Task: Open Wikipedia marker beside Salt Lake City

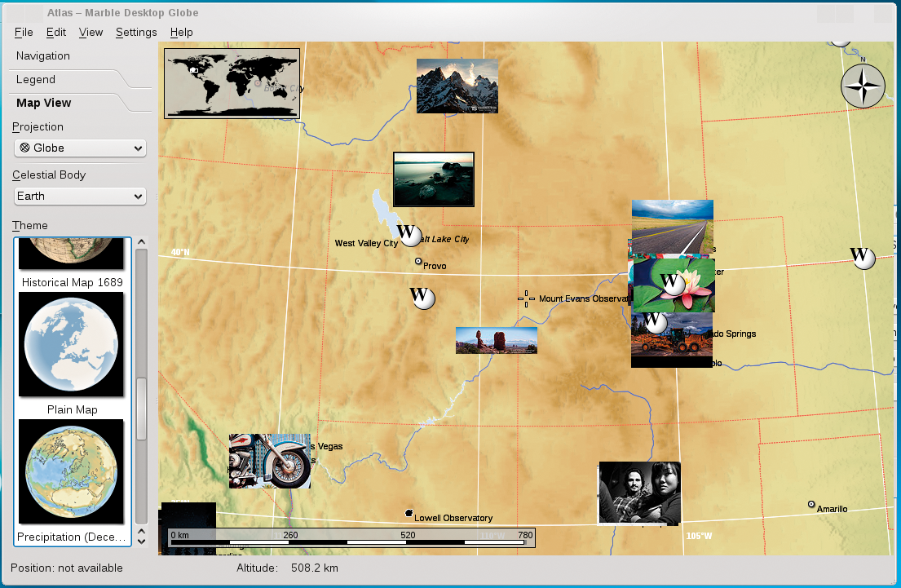Action: (409, 235)
